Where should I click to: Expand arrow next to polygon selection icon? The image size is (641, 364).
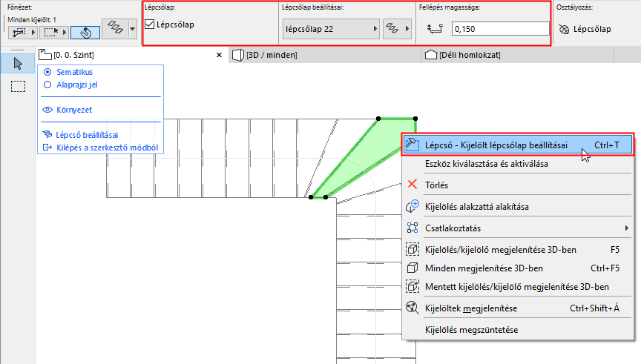coord(33,33)
